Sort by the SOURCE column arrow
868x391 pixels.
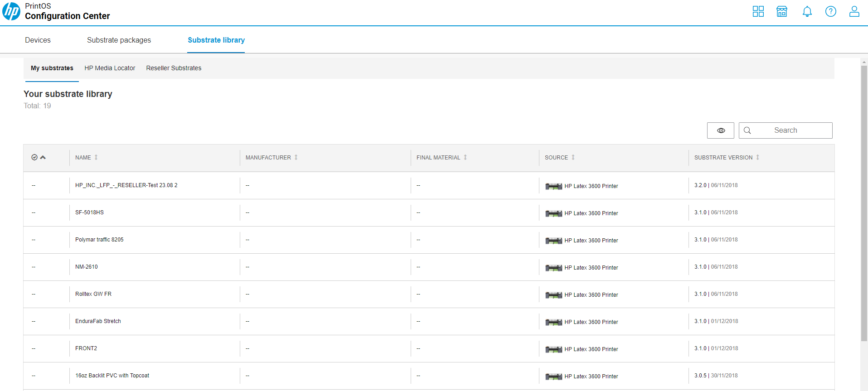(573, 157)
